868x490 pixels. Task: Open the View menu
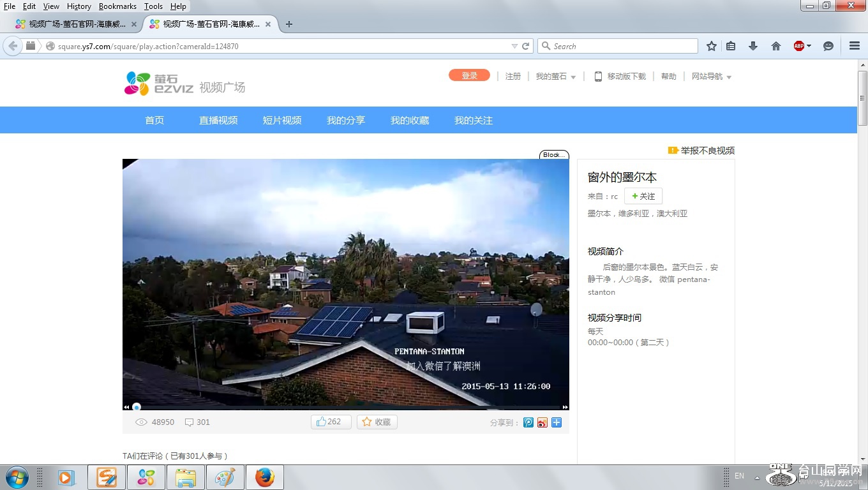click(51, 6)
